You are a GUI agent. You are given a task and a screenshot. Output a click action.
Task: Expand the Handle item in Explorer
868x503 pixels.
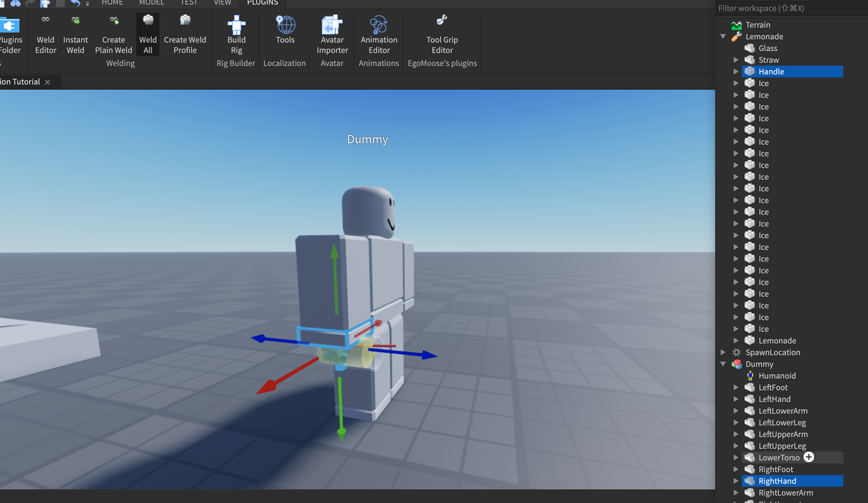click(x=736, y=71)
